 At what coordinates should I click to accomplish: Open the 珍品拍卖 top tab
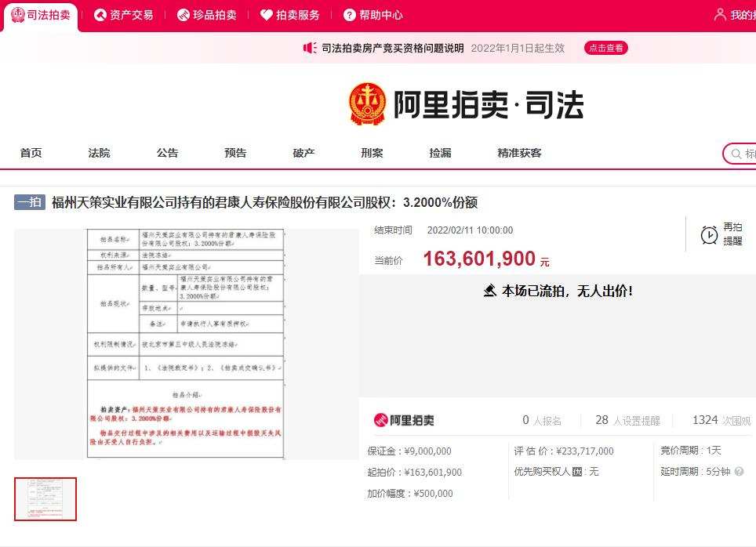(207, 16)
